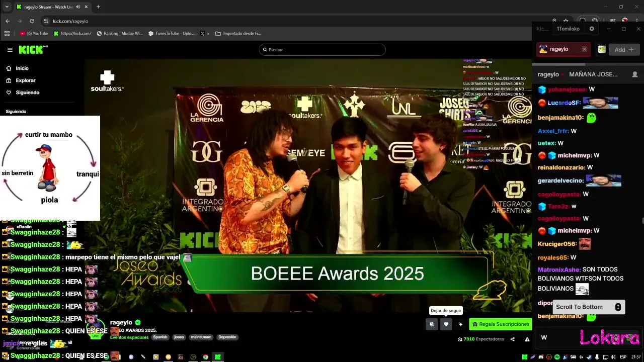Share the stream via share icon
The image size is (644, 362).
[x=513, y=339]
